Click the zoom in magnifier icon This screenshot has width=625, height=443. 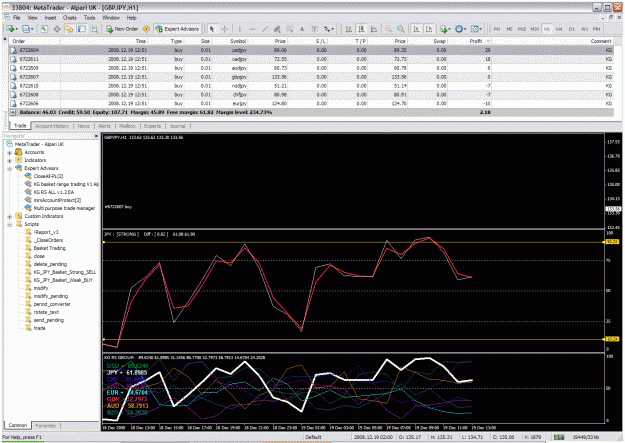pos(388,29)
